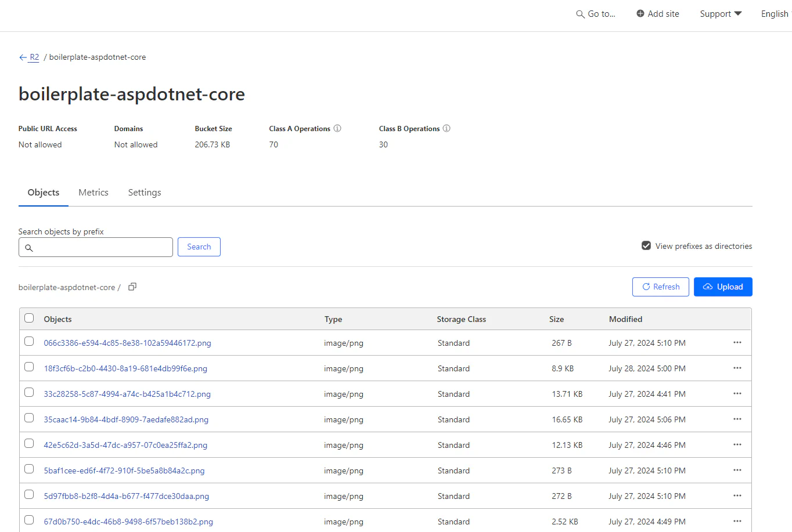Select all objects via header checkbox
This screenshot has width=792, height=532.
click(29, 318)
